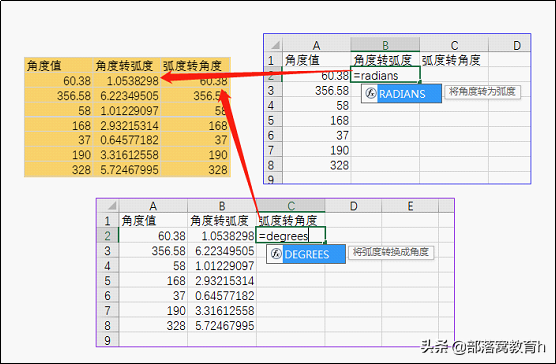Select column A header in top-right sheet

pyautogui.click(x=317, y=45)
